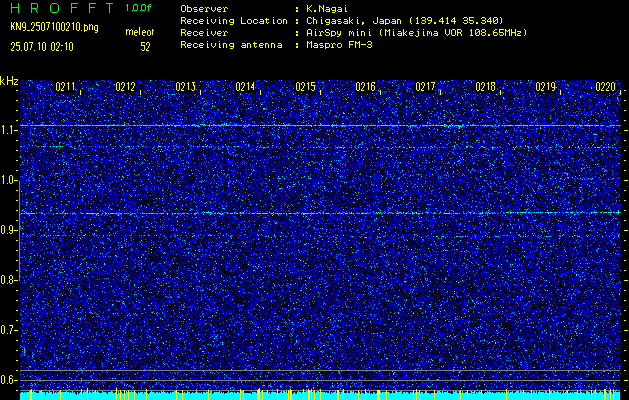Click the 0219 time marker
This screenshot has width=629, height=400.
click(546, 87)
